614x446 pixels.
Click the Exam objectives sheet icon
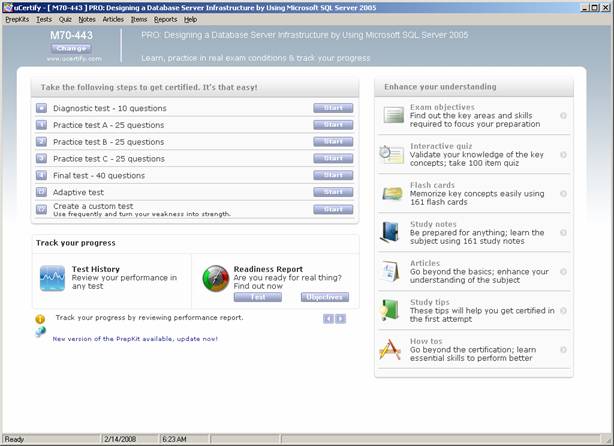(394, 115)
